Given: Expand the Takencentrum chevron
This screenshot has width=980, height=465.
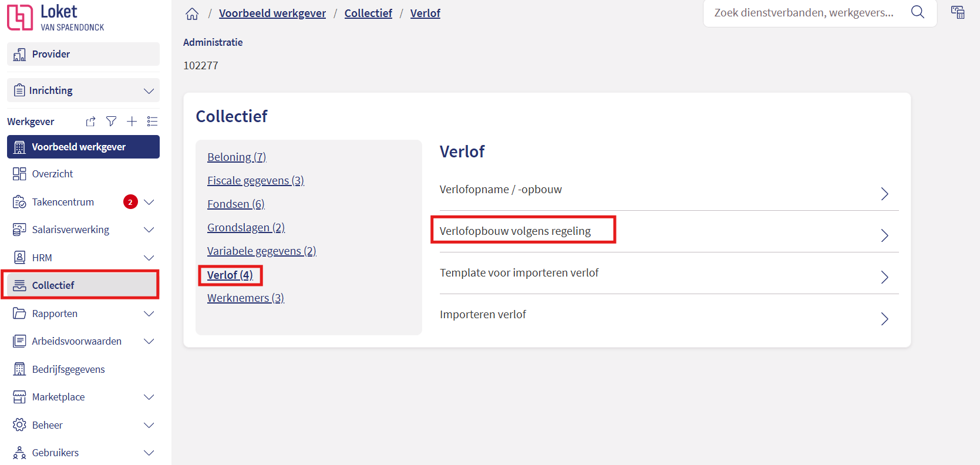Looking at the screenshot, I should tap(149, 202).
